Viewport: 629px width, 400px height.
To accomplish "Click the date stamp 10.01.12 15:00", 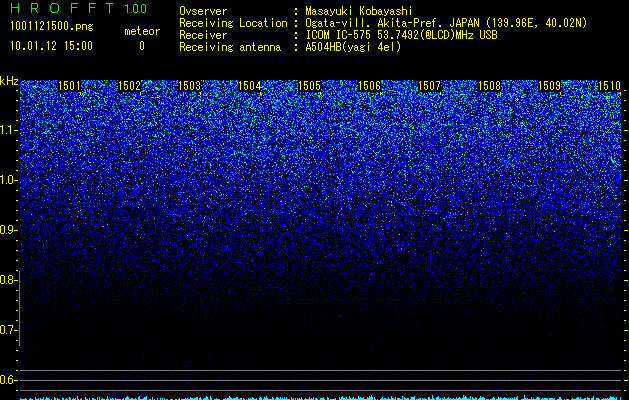I will click(x=52, y=46).
